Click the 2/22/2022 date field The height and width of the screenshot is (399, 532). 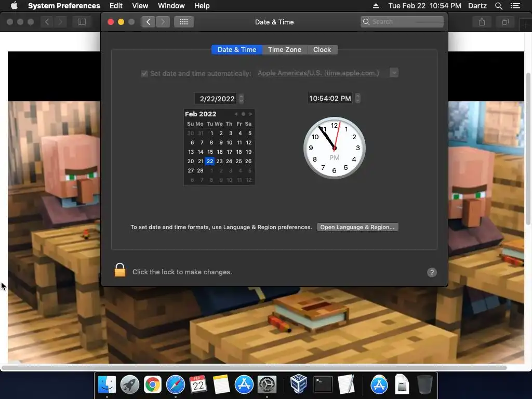coord(217,99)
